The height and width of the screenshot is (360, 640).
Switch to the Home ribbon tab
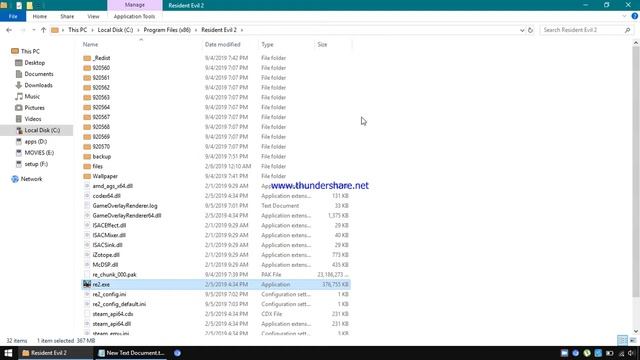pos(40,16)
